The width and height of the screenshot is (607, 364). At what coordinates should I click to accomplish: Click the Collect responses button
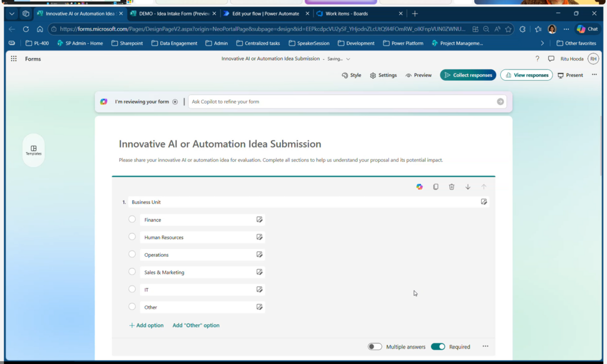coord(468,75)
